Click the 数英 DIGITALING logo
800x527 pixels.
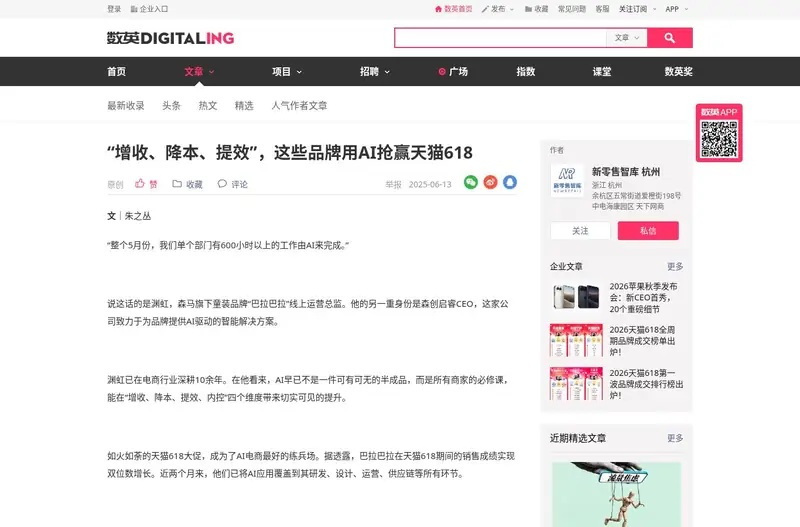(x=170, y=38)
